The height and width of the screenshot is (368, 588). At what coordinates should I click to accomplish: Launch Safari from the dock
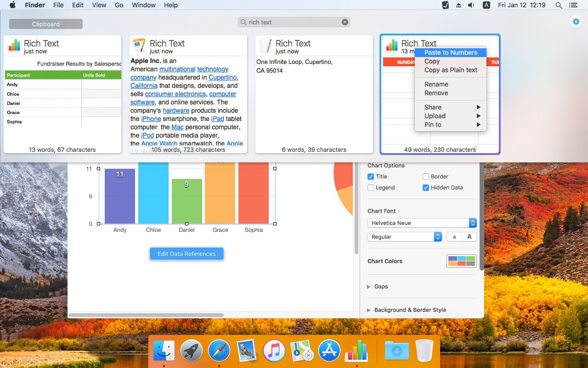click(219, 351)
